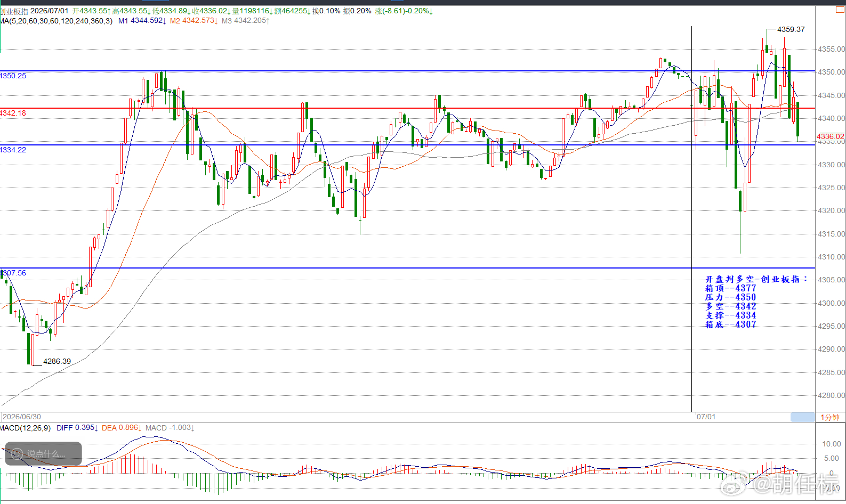Select the red 4342.18 horizontal line label

13,113
